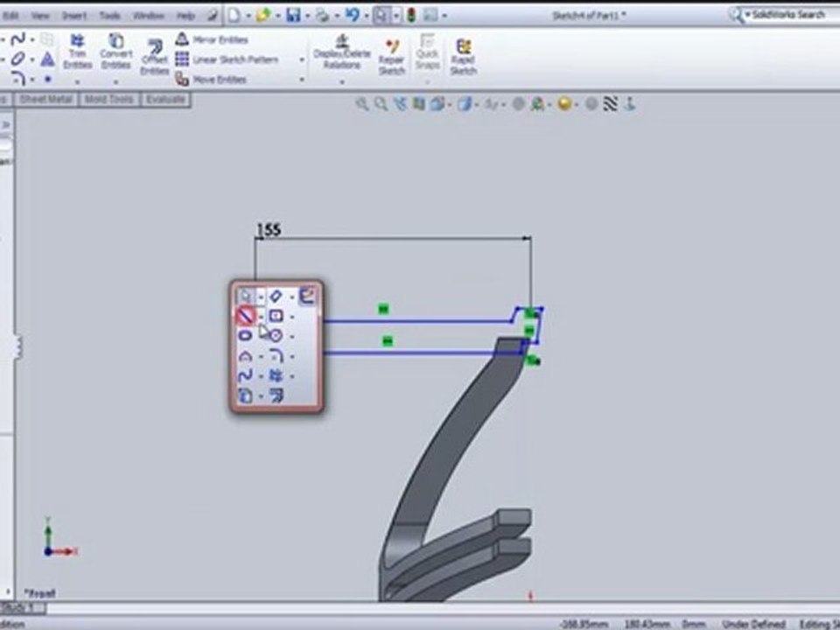This screenshot has height=630, width=840.
Task: Choose Sketch Fillet in shortcut popup
Action: pyautogui.click(x=276, y=356)
